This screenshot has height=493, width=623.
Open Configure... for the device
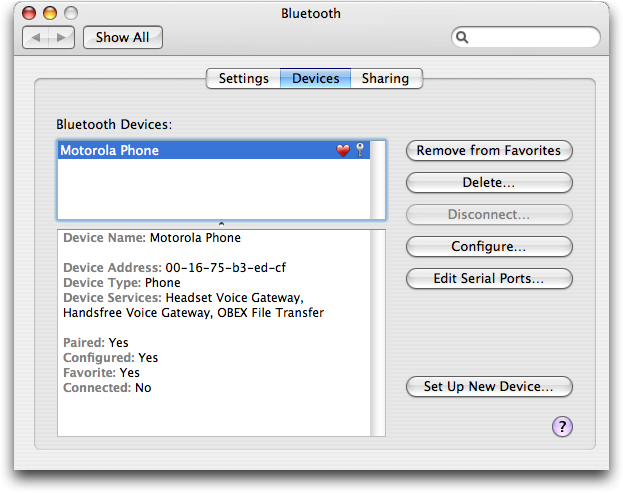pyautogui.click(x=489, y=247)
